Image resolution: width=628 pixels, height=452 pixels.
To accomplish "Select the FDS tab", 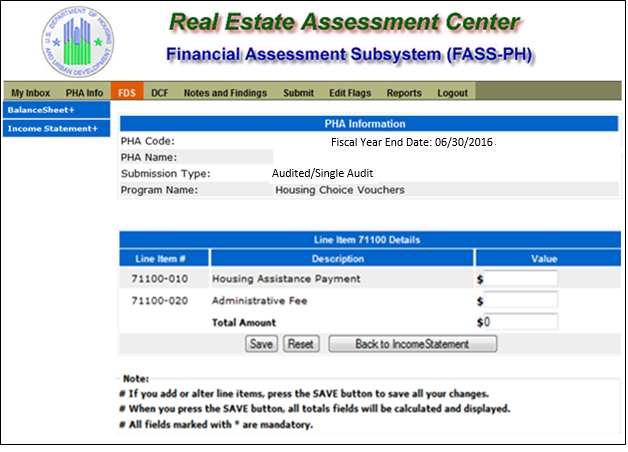I will click(x=127, y=93).
